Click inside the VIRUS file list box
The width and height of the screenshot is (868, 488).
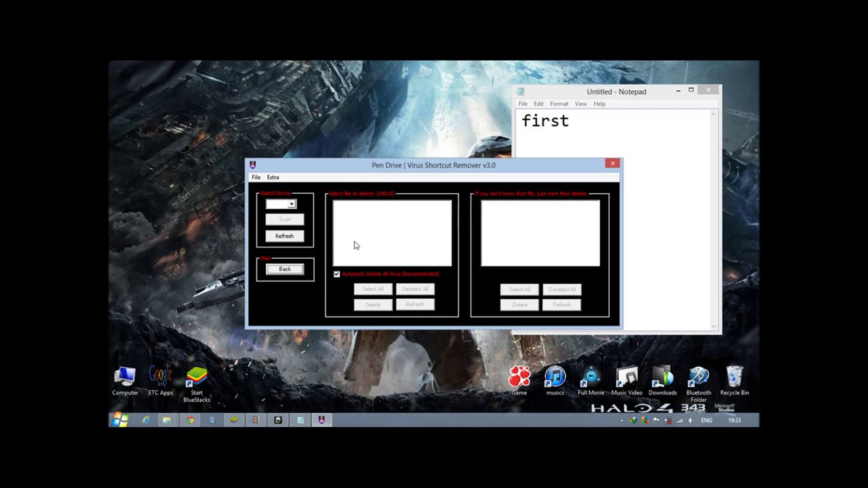[392, 233]
